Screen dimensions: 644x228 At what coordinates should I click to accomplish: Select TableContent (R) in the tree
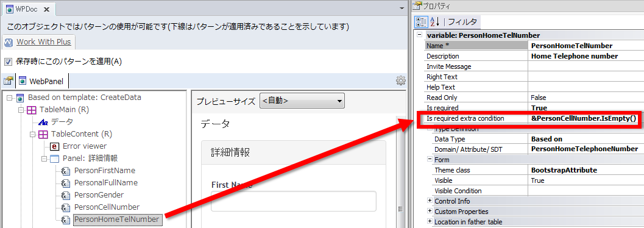coord(81,134)
